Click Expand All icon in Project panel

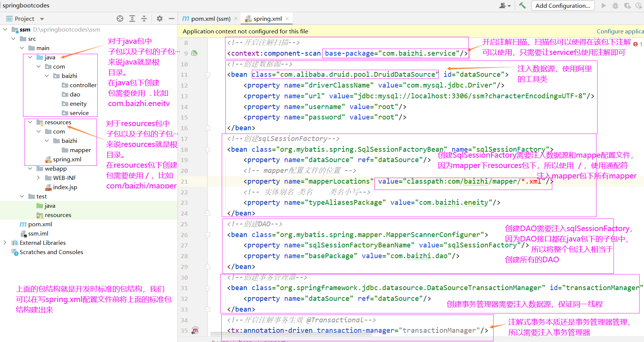(132, 19)
